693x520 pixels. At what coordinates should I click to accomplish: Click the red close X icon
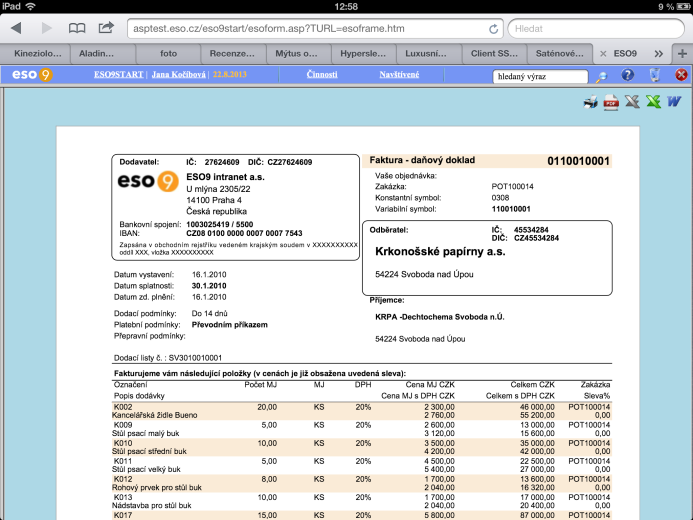click(x=681, y=75)
